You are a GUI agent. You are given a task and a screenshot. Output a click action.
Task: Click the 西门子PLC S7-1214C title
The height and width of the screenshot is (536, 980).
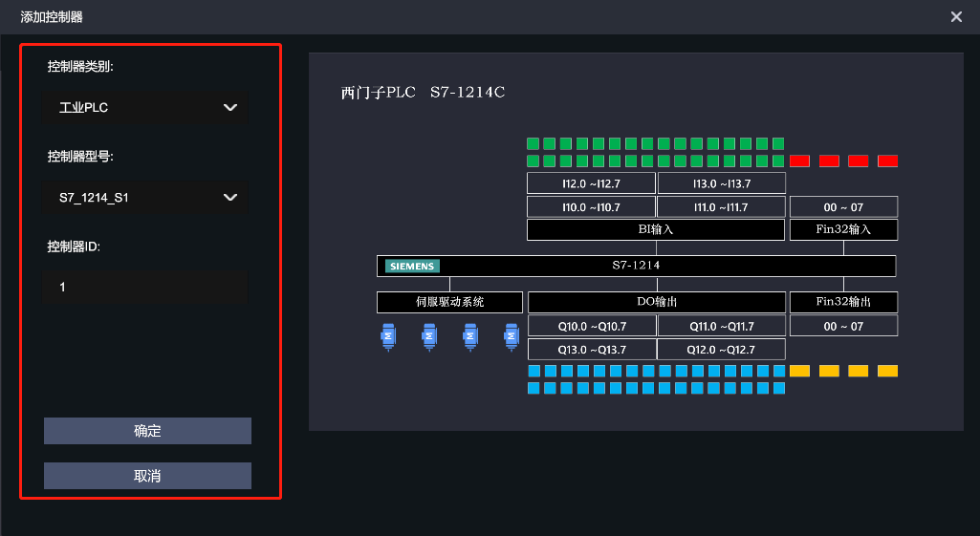pyautogui.click(x=424, y=93)
